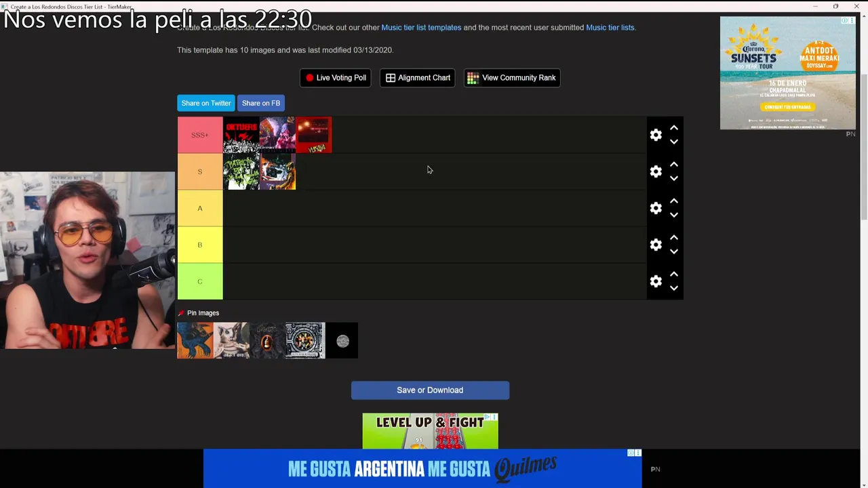This screenshot has height=488, width=868.
Task: Pick the black moon album in image pool
Action: [x=342, y=340]
